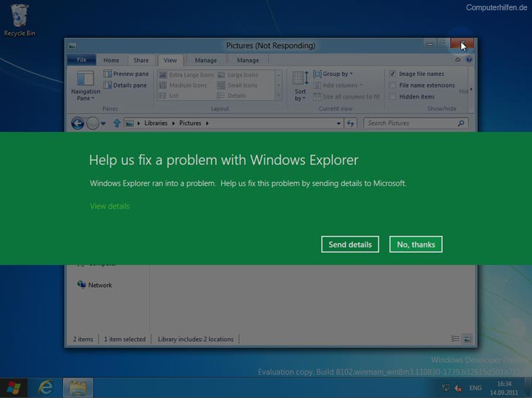The width and height of the screenshot is (532, 398).
Task: Toggle Image file names checkbox
Action: pos(392,74)
